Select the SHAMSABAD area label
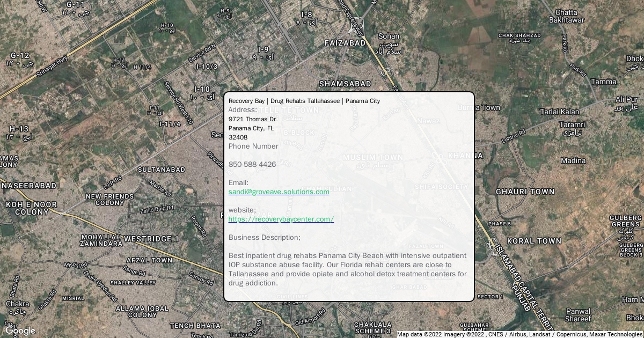This screenshot has width=644, height=338. tap(345, 84)
